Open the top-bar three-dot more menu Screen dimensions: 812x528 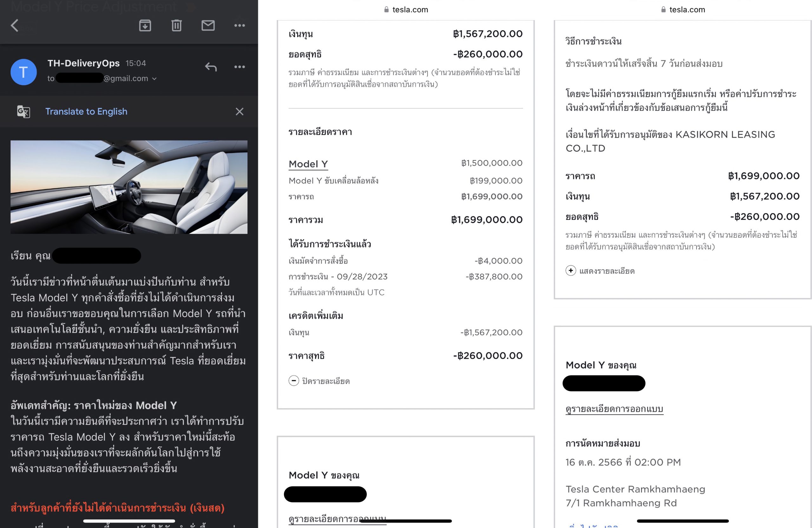239,26
